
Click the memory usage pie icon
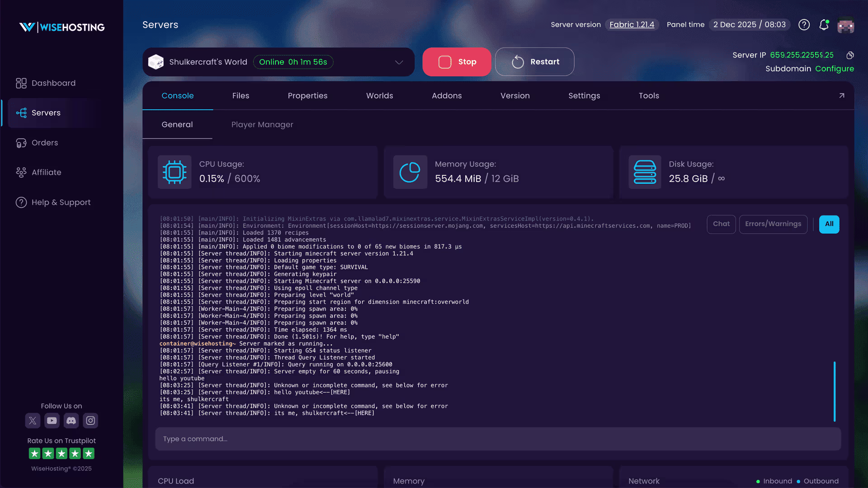[410, 172]
